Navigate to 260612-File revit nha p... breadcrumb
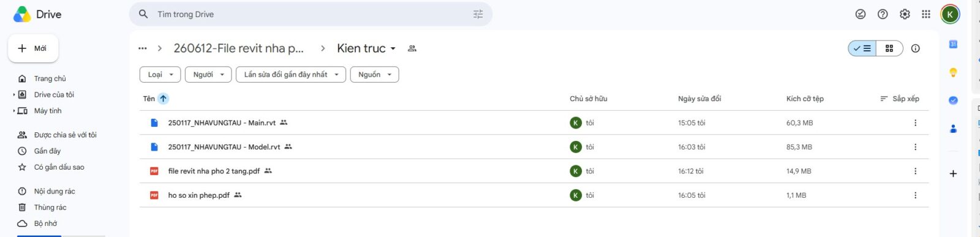The height and width of the screenshot is (237, 980). (x=238, y=48)
